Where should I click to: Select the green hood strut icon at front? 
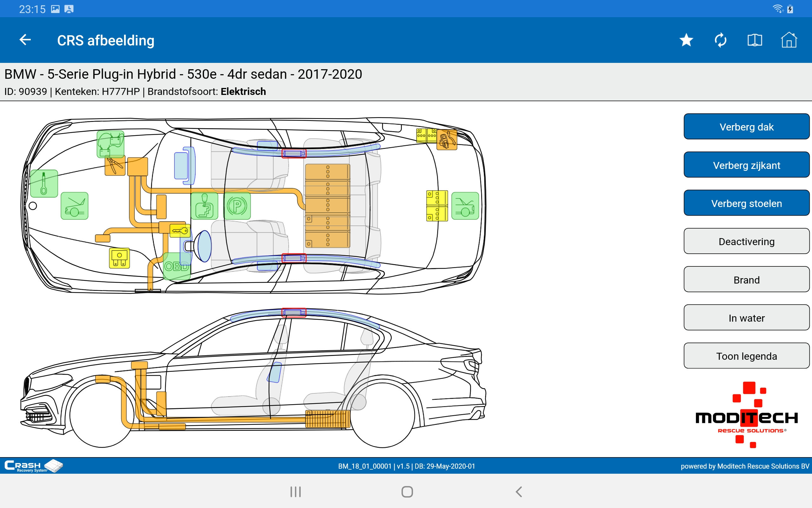44,184
